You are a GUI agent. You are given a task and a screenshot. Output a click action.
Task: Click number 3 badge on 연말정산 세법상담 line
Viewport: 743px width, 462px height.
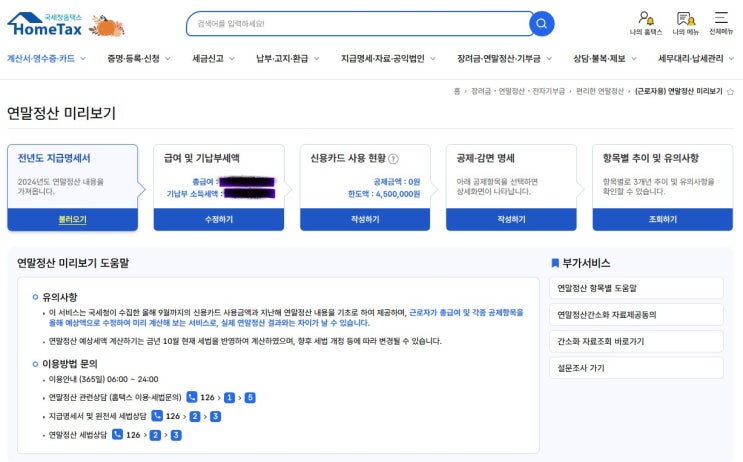[x=176, y=435]
